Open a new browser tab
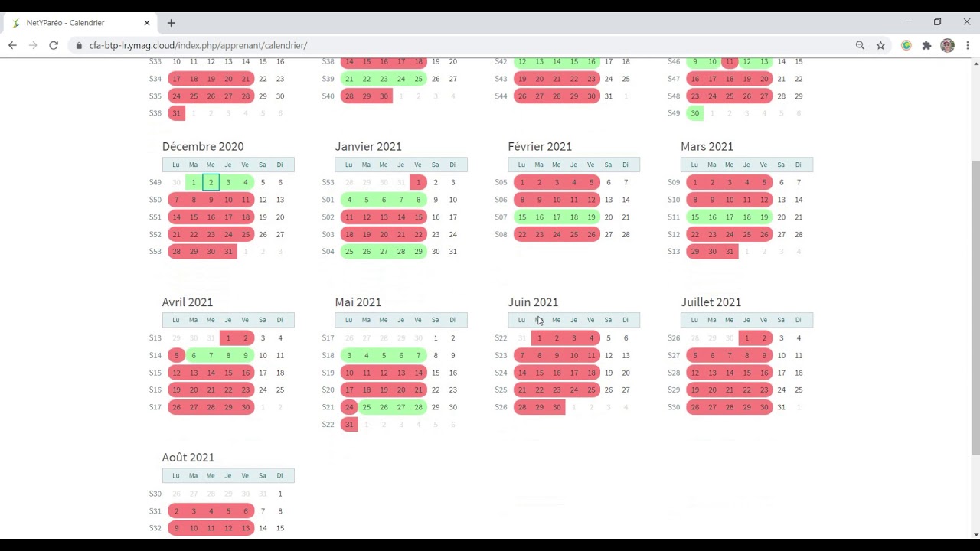The height and width of the screenshot is (551, 980). click(171, 23)
